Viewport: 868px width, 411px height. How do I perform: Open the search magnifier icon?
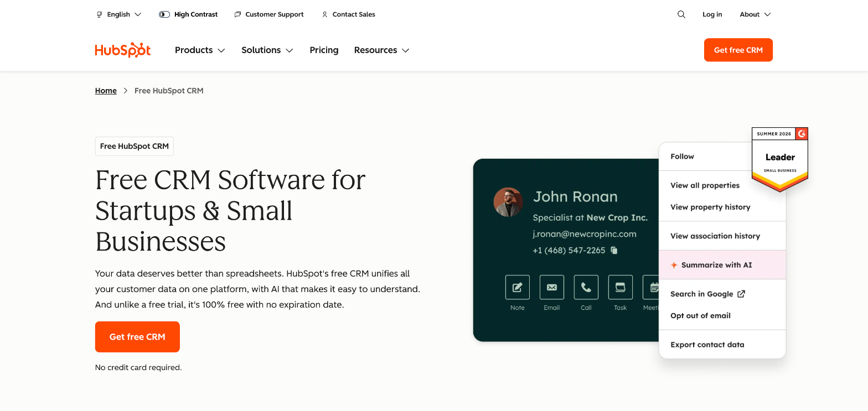681,14
